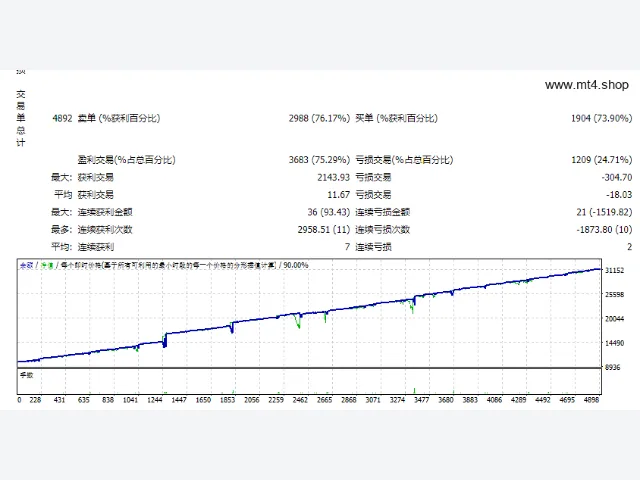This screenshot has height=480, width=640.
Task: Click the largest profit trade value 2143.93
Action: (333, 177)
